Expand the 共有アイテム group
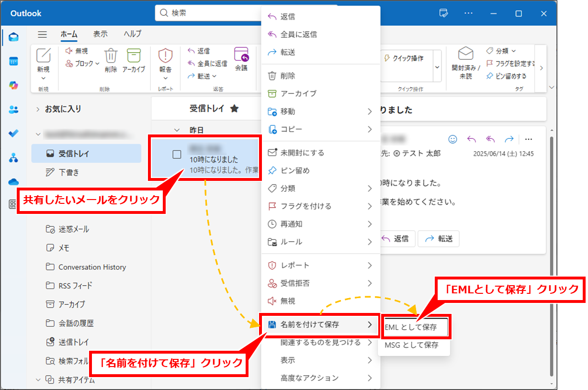The width and height of the screenshot is (588, 390). coord(38,379)
